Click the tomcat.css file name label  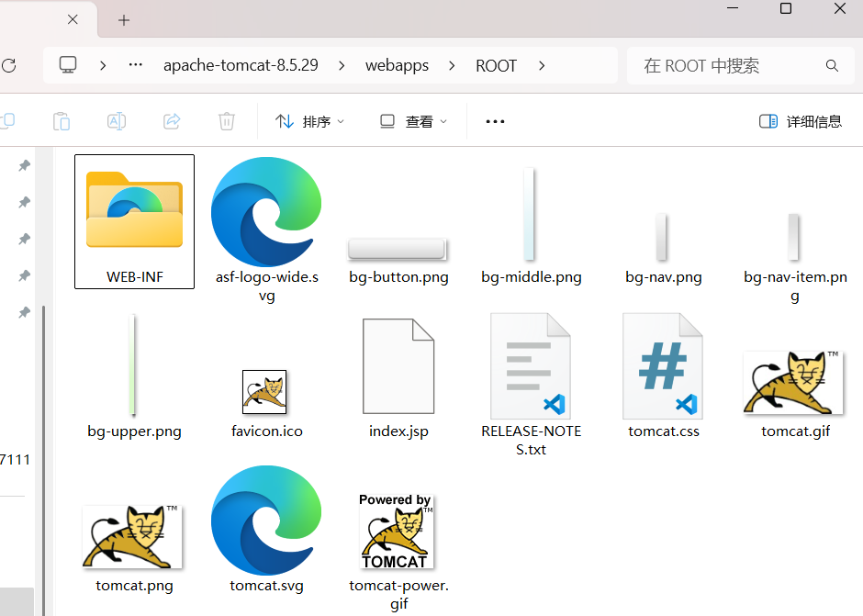[663, 431]
